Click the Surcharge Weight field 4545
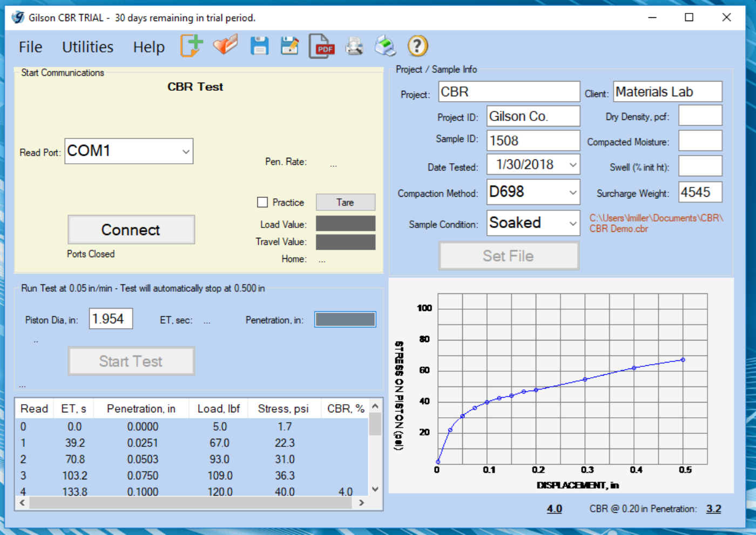Image resolution: width=756 pixels, height=535 pixels. [x=700, y=192]
